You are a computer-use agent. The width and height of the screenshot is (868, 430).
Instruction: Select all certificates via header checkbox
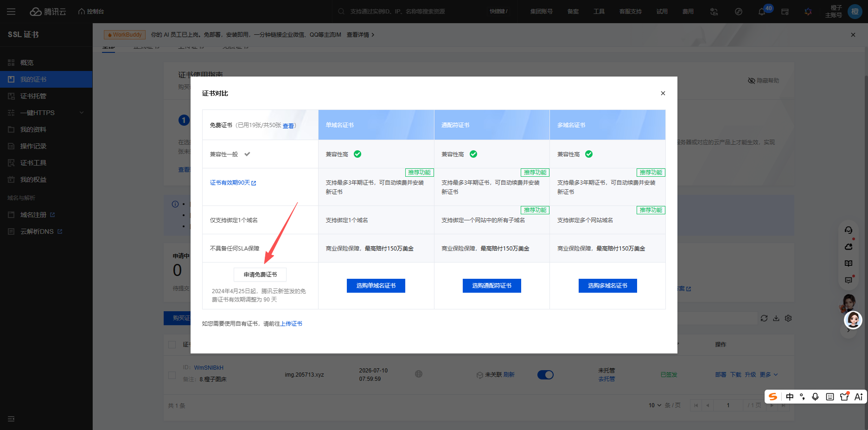pyautogui.click(x=172, y=345)
